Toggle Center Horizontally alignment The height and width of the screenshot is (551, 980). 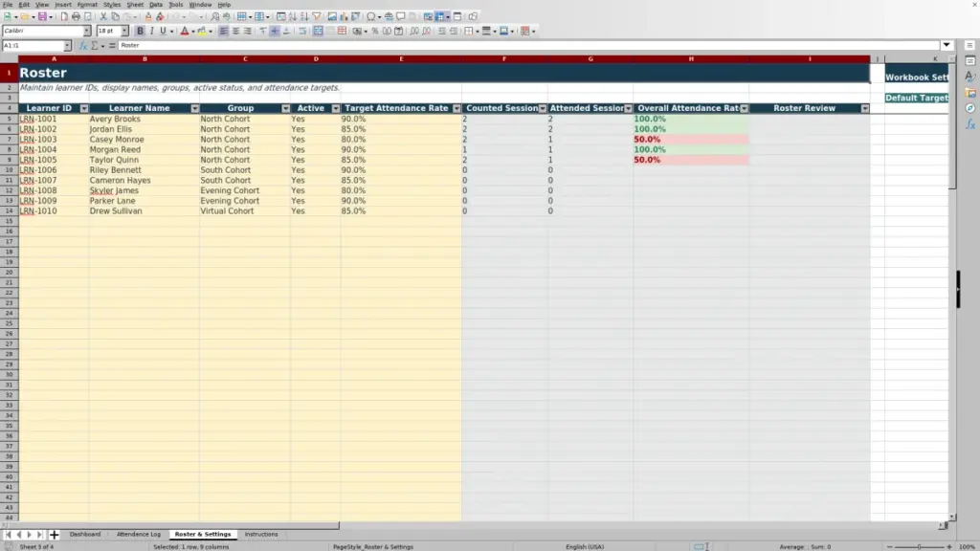pyautogui.click(x=235, y=31)
